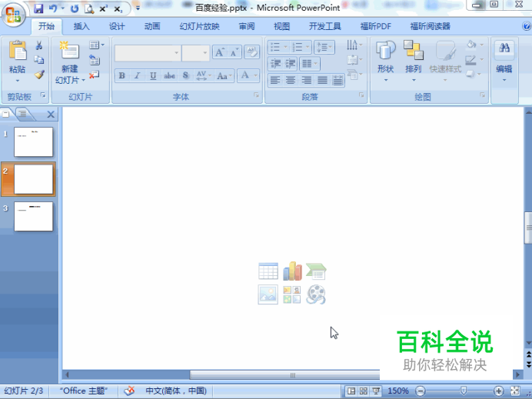Open the font name combo box
Viewport: 532px width, 399px height.
pos(148,53)
